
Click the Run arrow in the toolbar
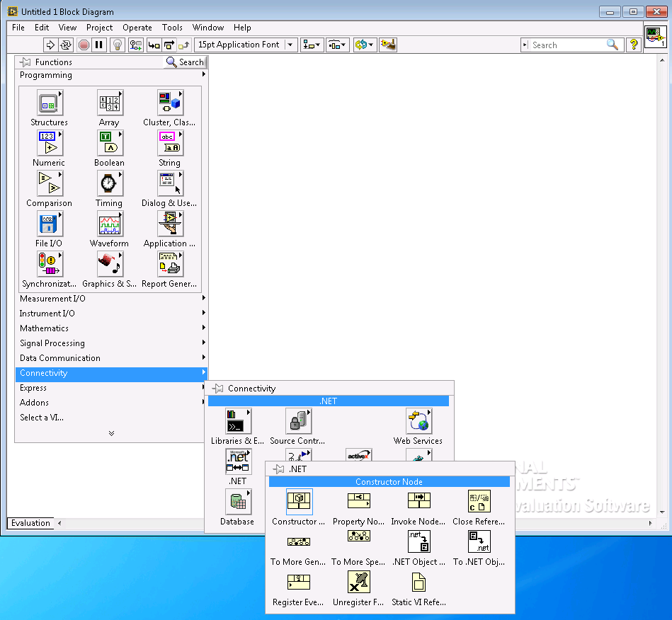point(50,45)
